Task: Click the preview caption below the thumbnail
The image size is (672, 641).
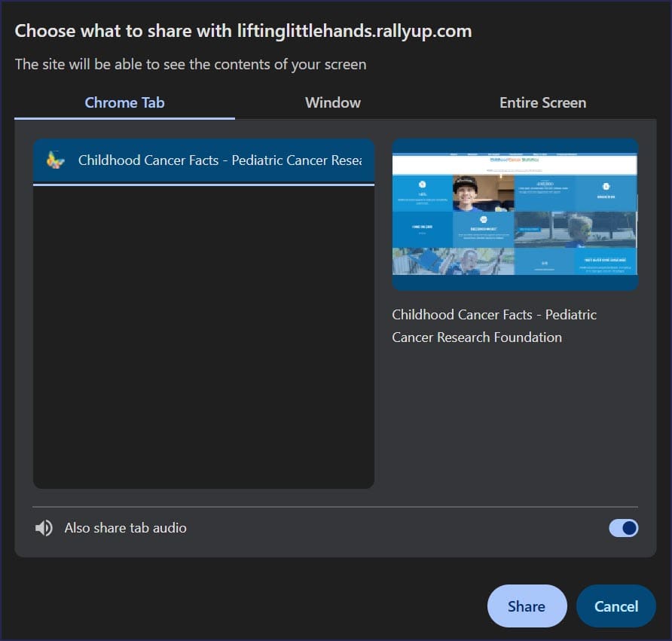Action: 494,325
